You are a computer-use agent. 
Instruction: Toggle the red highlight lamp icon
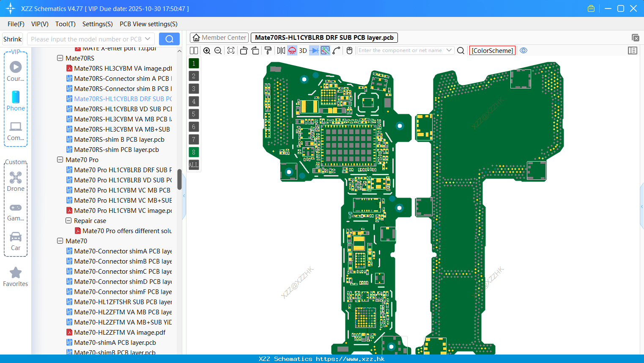point(292,50)
